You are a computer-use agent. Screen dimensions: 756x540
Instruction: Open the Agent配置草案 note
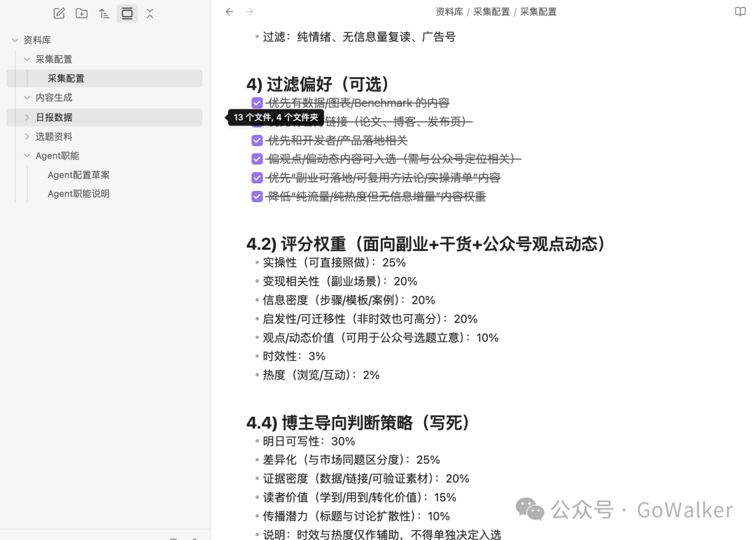point(78,174)
